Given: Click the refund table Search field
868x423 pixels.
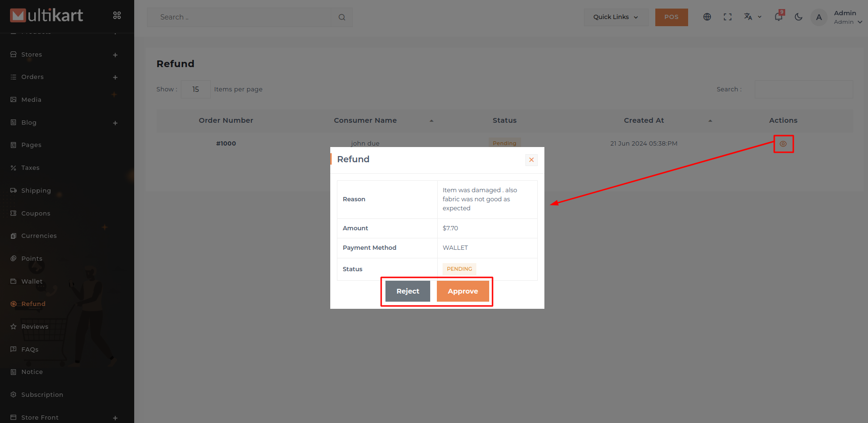Looking at the screenshot, I should [803, 89].
